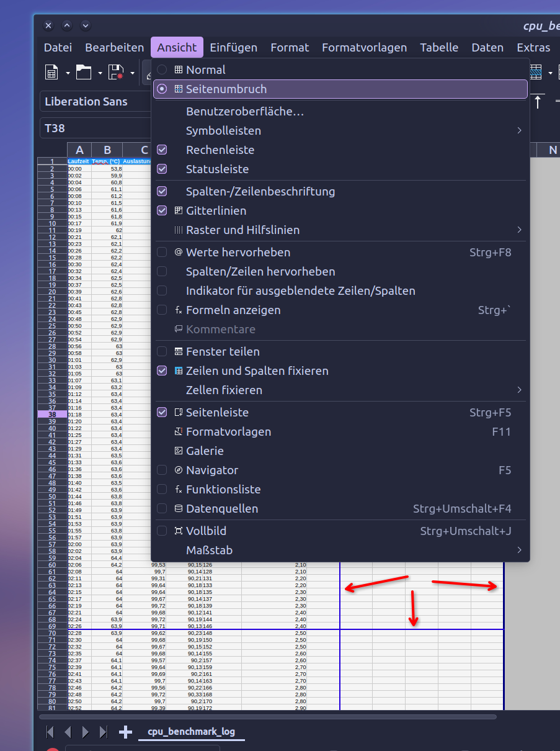
Task: Add a new sheet with plus icon
Action: click(125, 732)
